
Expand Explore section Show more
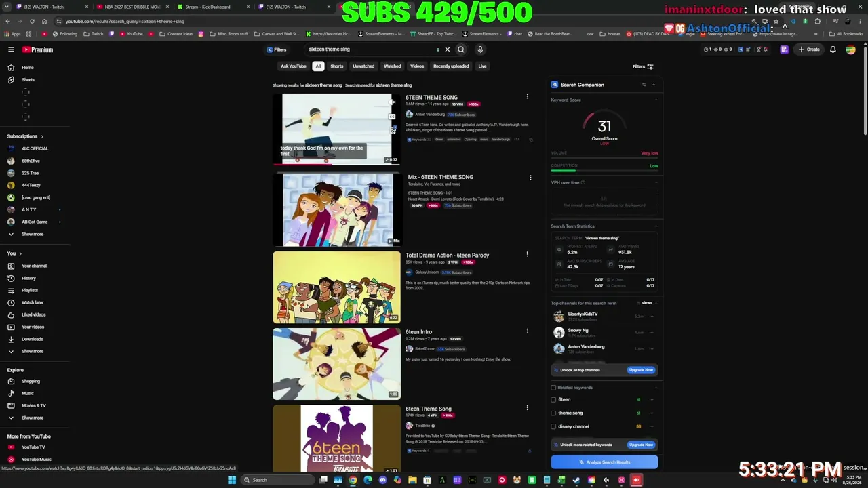click(32, 418)
